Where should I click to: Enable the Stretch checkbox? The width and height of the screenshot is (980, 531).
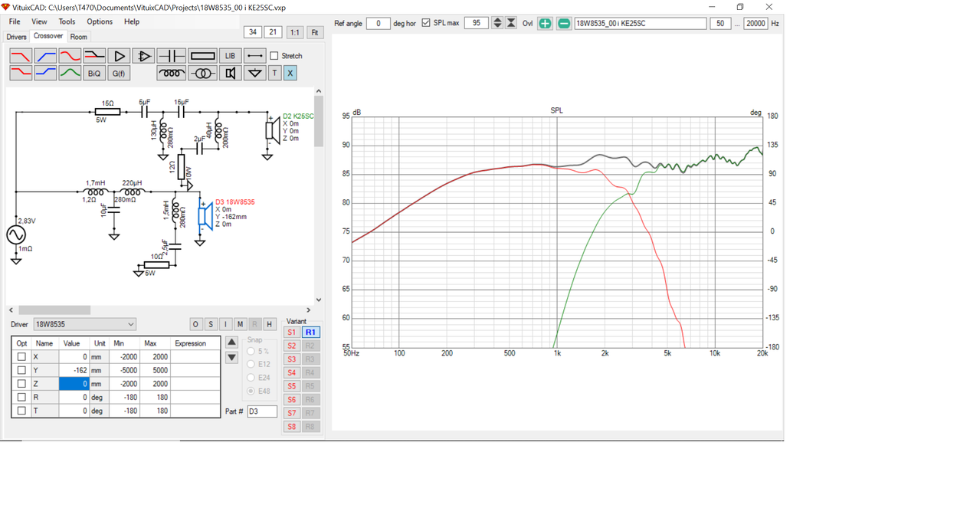274,56
